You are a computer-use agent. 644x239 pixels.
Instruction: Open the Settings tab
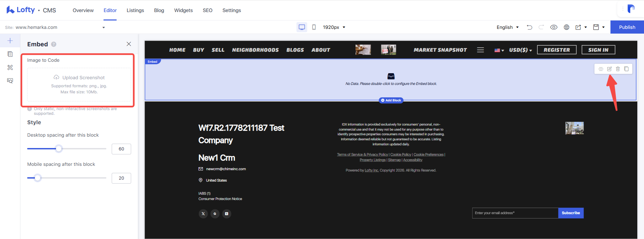coord(232,10)
